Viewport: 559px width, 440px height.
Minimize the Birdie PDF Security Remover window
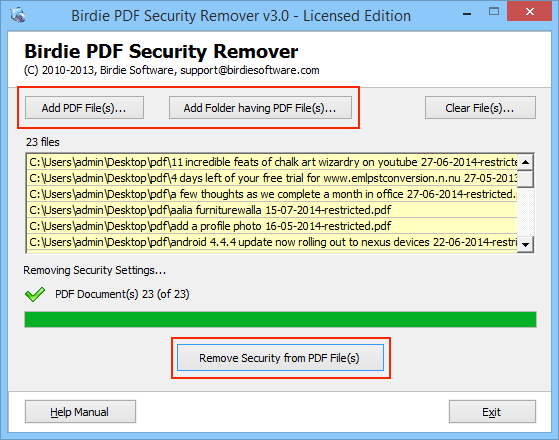click(467, 14)
